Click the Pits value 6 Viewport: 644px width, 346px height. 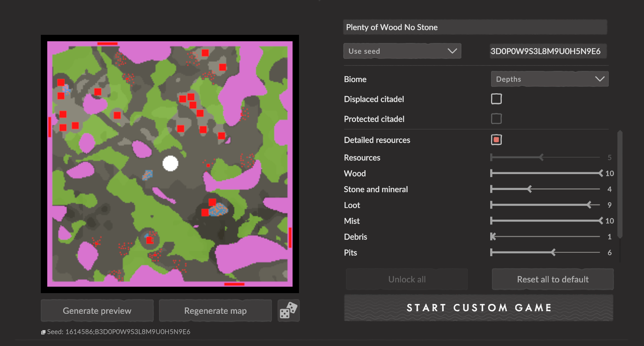coord(610,253)
